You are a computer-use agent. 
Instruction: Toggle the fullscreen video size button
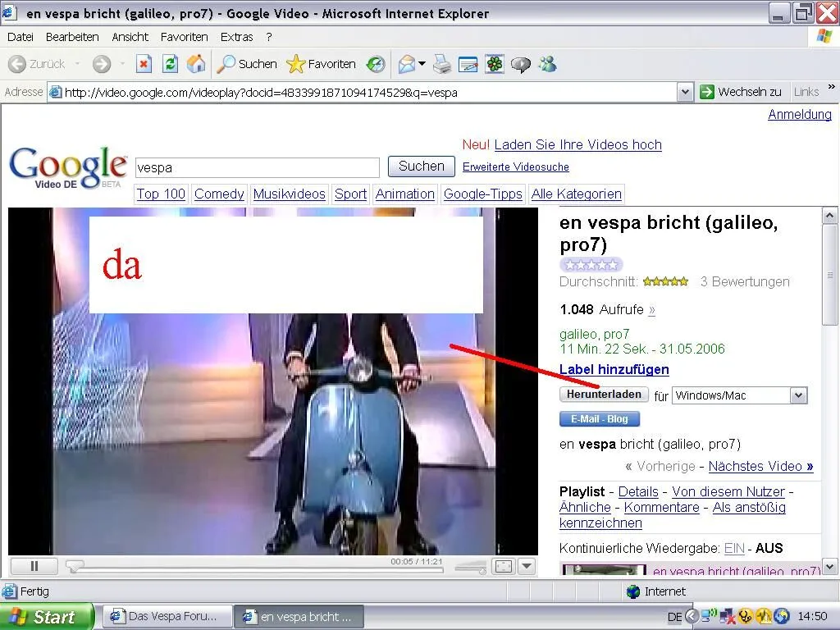pyautogui.click(x=504, y=566)
